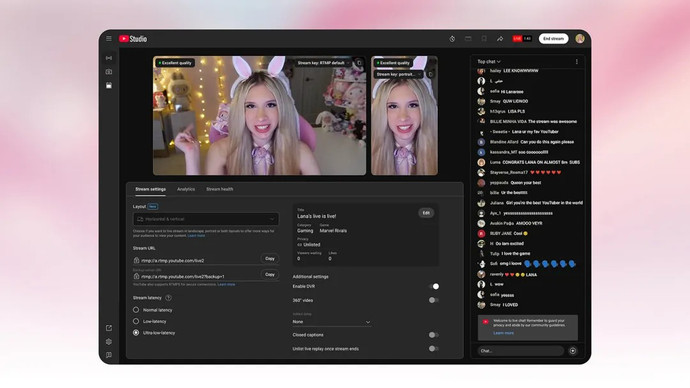Toggle the Enable DVR switch
This screenshot has width=690, height=388.
click(433, 286)
